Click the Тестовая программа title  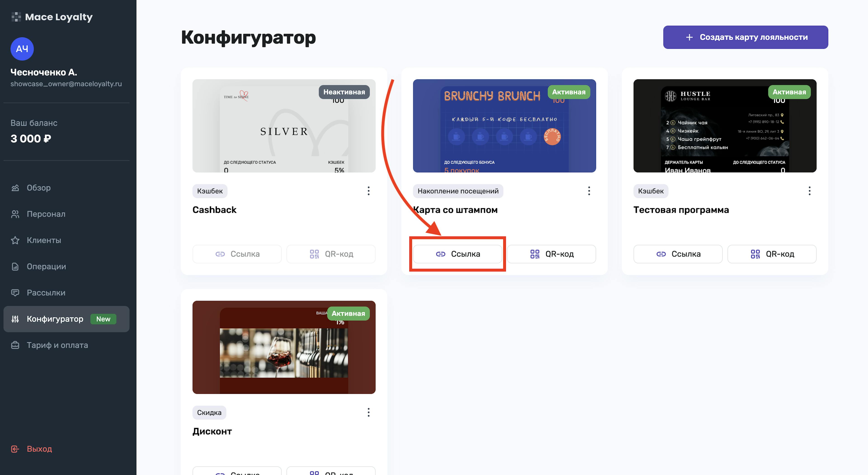[x=681, y=210]
